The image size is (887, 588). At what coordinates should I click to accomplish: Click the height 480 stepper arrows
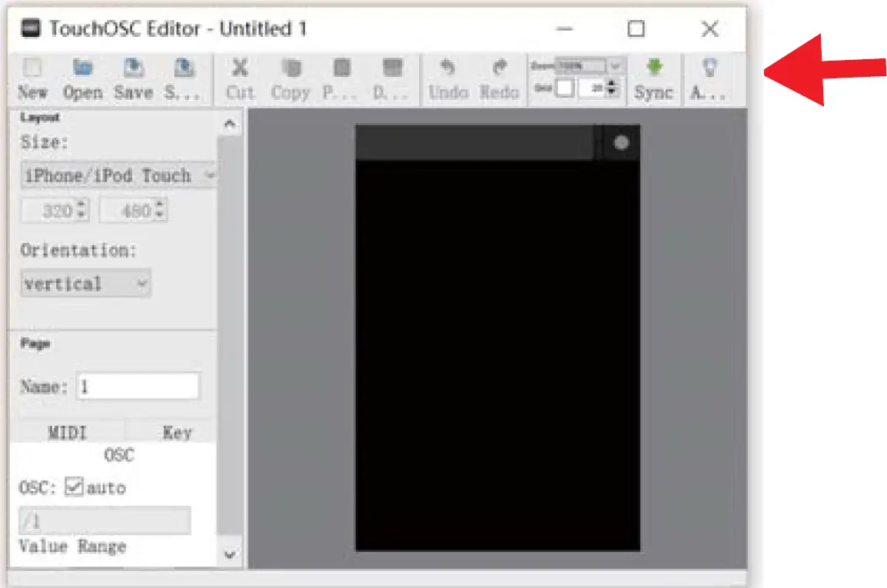pyautogui.click(x=160, y=210)
